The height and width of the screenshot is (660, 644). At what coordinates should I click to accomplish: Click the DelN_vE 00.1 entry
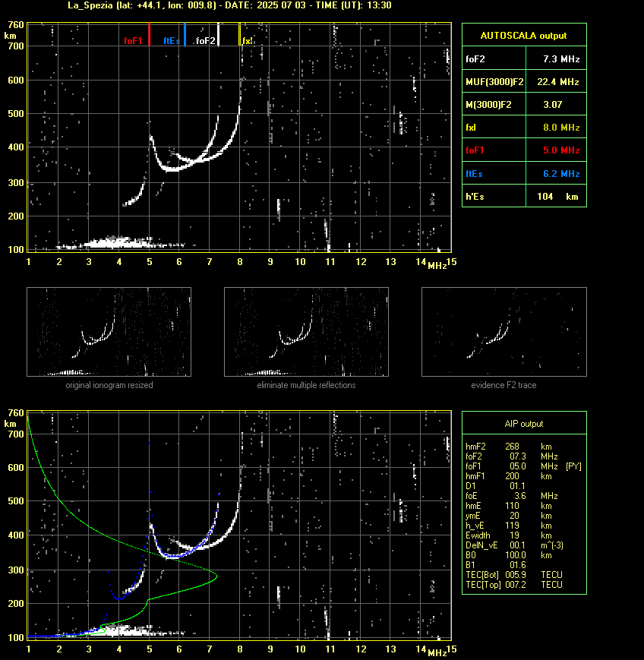pos(514,545)
